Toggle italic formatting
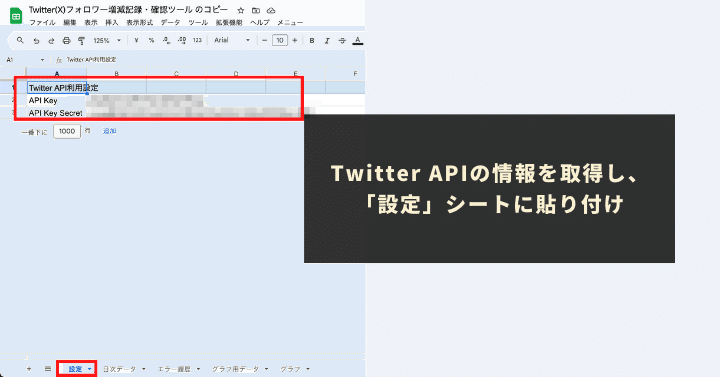Viewport: 720px width, 377px height. tap(327, 40)
